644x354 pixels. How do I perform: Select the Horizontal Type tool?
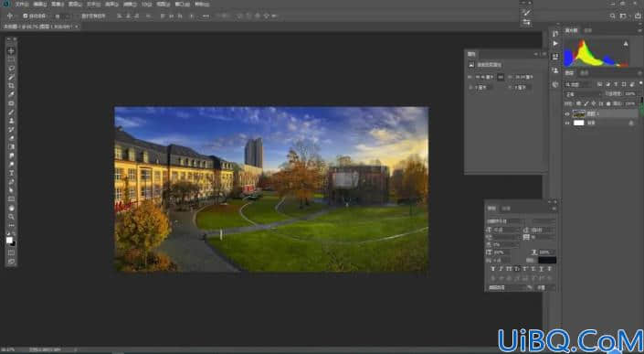[11, 173]
